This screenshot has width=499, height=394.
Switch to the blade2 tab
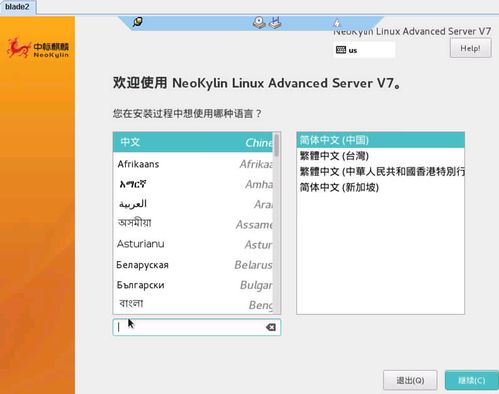tap(17, 7)
